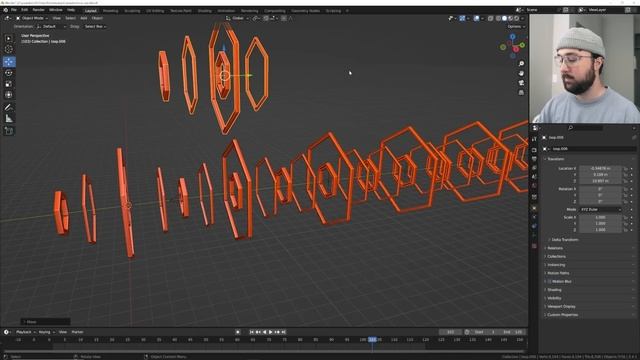This screenshot has height=360, width=640.
Task: Click the Scale X value field
Action: click(600, 218)
